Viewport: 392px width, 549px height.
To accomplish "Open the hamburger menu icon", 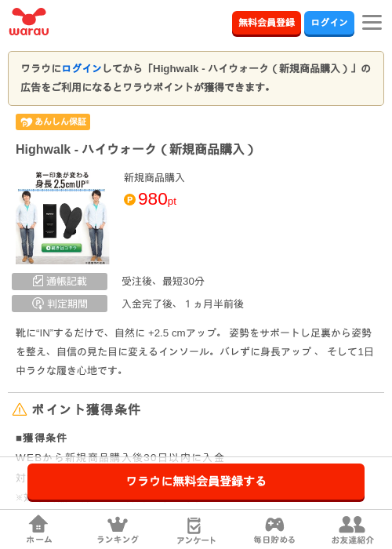I will (x=372, y=23).
